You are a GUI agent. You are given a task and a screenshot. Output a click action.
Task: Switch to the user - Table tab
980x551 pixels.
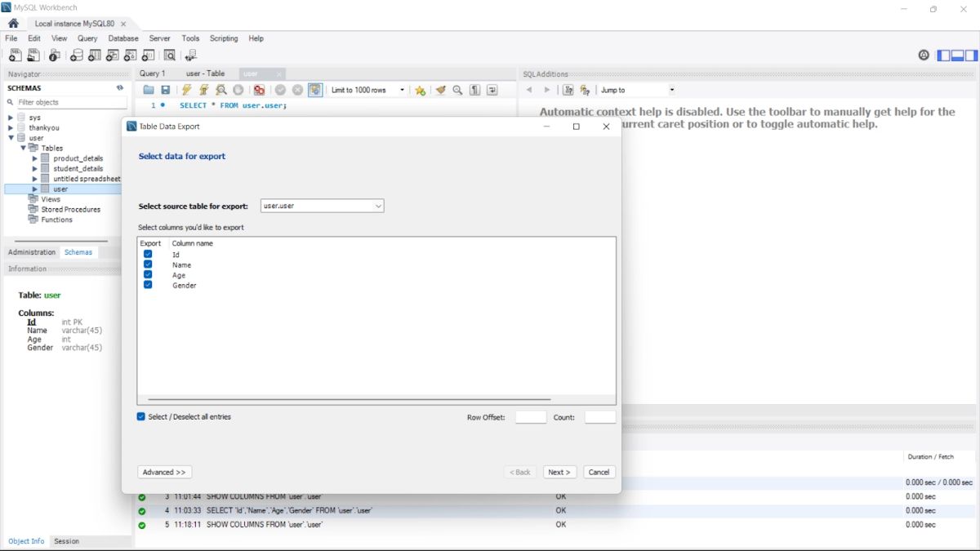206,73
